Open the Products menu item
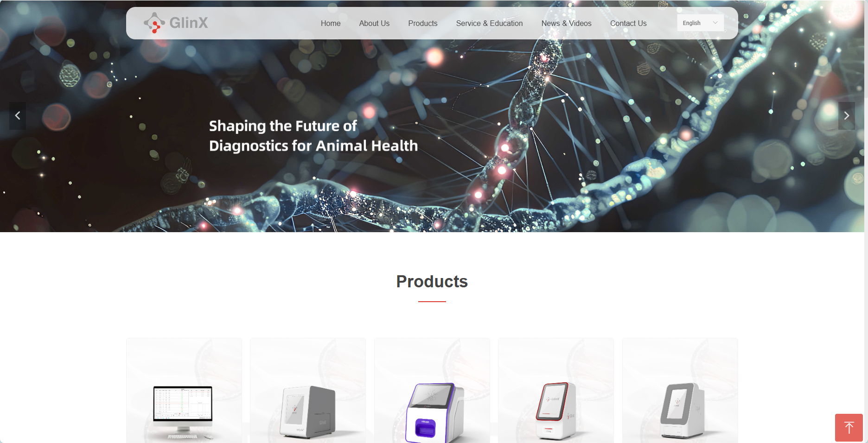The image size is (868, 443). 422,23
